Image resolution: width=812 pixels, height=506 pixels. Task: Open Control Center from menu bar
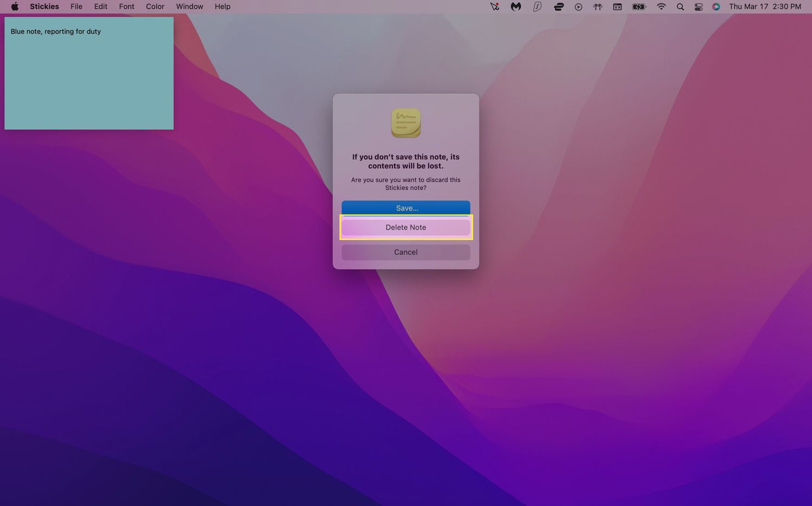point(698,6)
